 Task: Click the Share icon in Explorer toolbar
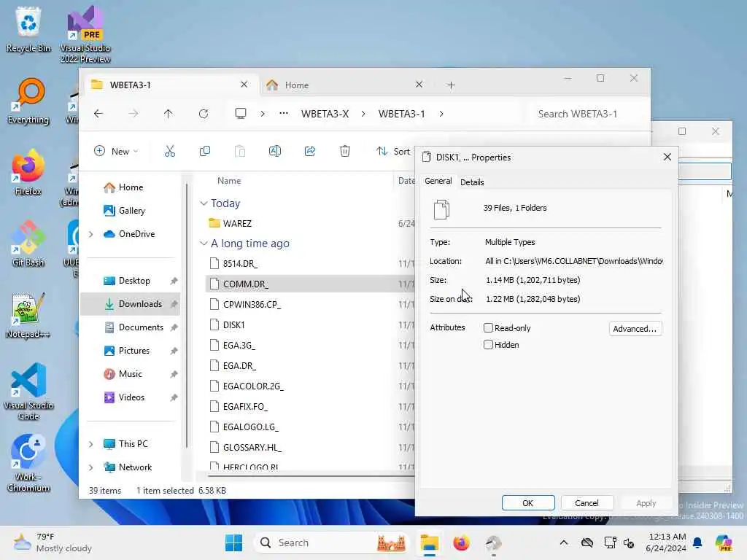coord(309,152)
